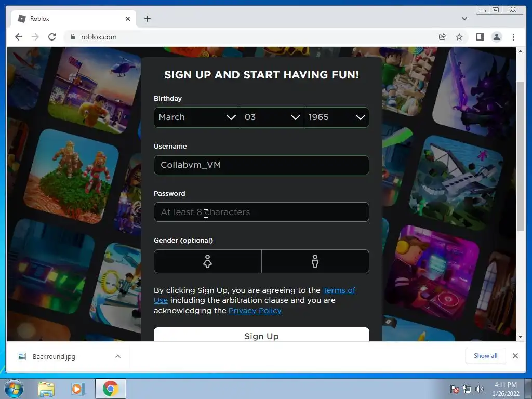Click the shark and plane game thumbnail

tap(456, 182)
